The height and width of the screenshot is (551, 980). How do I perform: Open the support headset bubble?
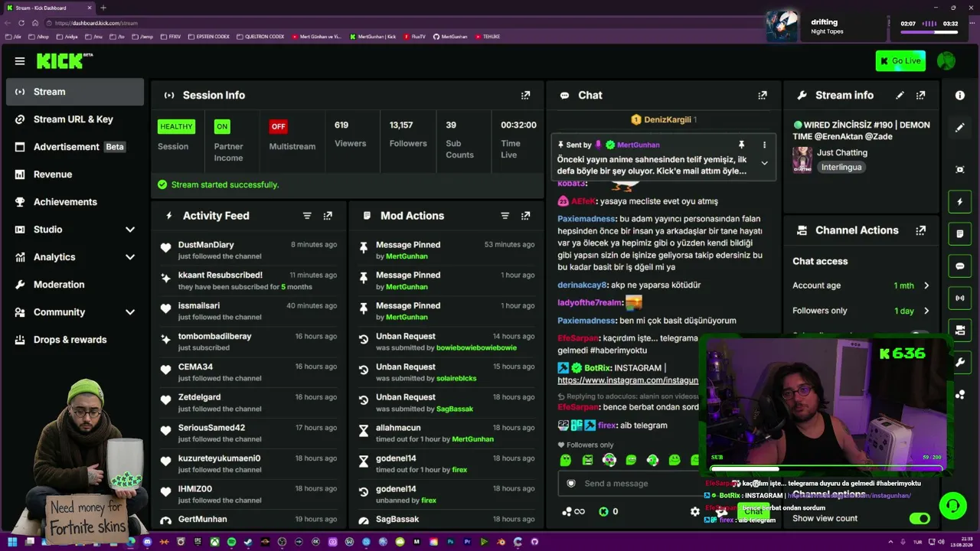point(952,506)
